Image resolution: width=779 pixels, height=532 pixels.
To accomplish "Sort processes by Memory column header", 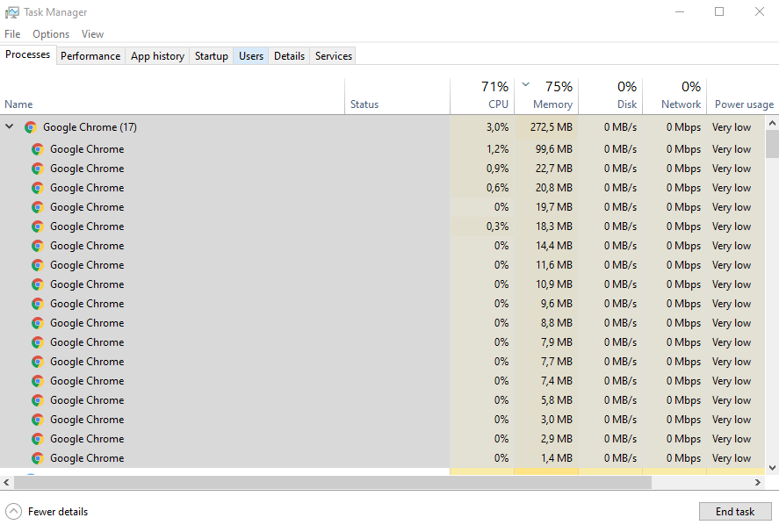I will coord(546,97).
